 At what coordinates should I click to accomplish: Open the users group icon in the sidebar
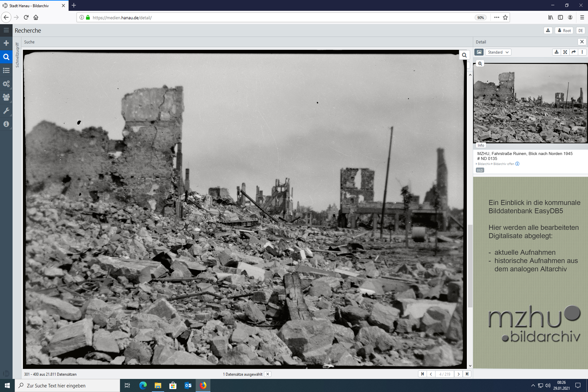click(6, 97)
